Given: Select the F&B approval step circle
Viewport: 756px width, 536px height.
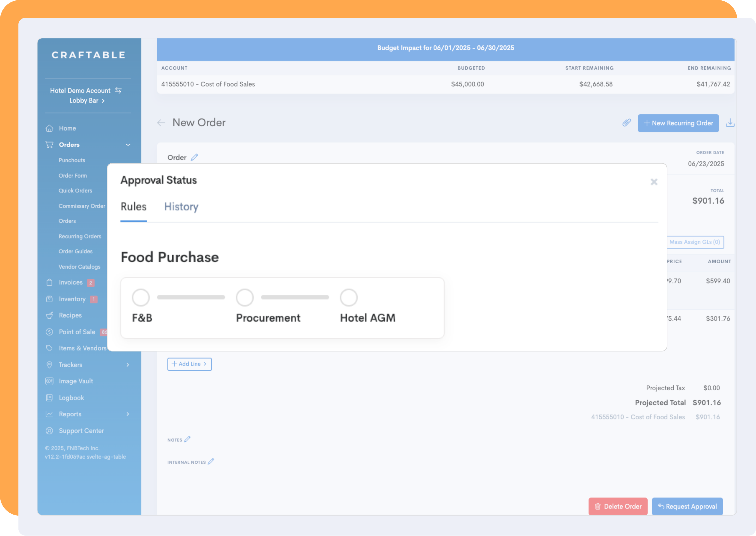Looking at the screenshot, I should coord(141,297).
